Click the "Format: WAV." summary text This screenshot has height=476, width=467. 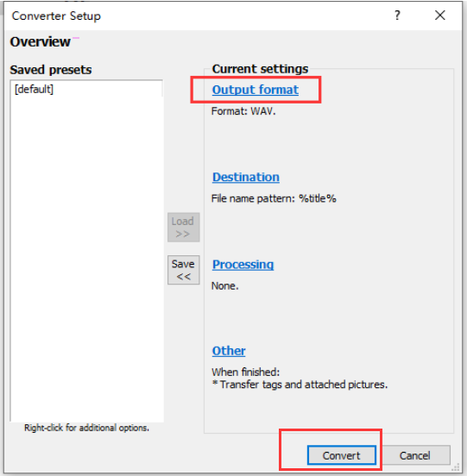pyautogui.click(x=243, y=111)
